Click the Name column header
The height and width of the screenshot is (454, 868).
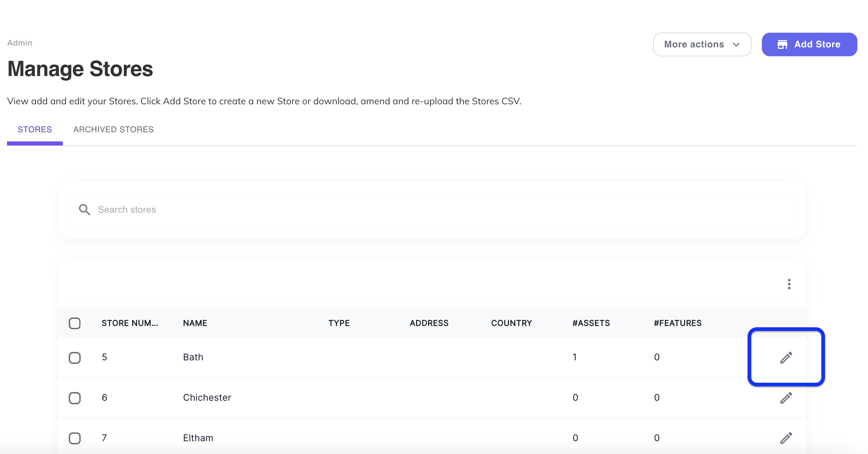(195, 323)
